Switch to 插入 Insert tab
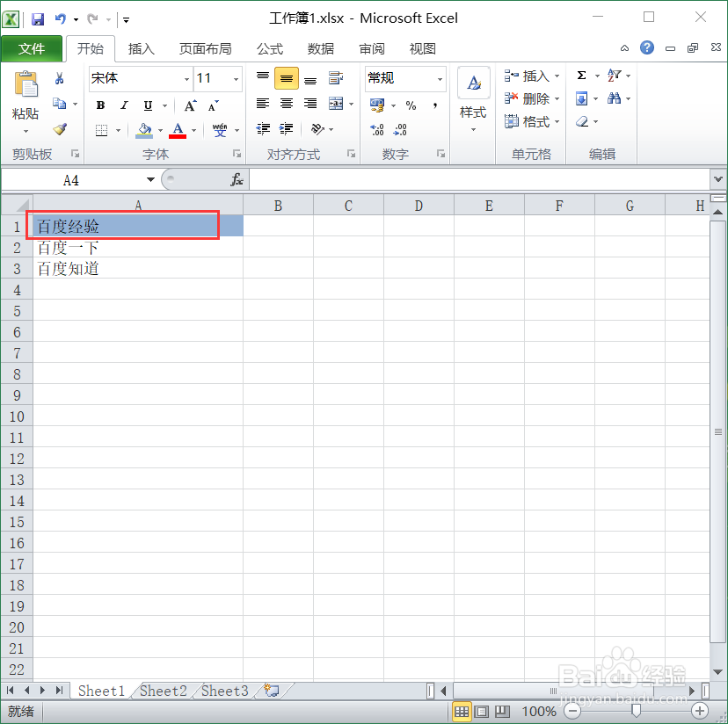 point(142,48)
